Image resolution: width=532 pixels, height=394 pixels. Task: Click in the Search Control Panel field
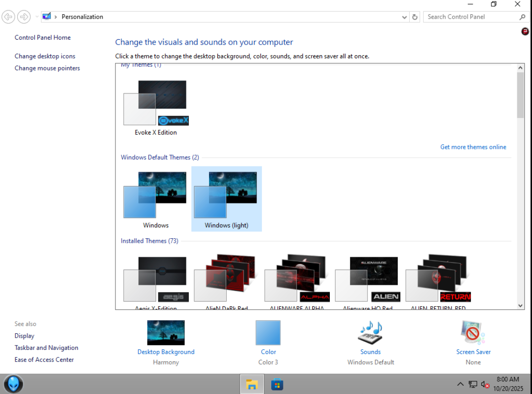pos(470,17)
